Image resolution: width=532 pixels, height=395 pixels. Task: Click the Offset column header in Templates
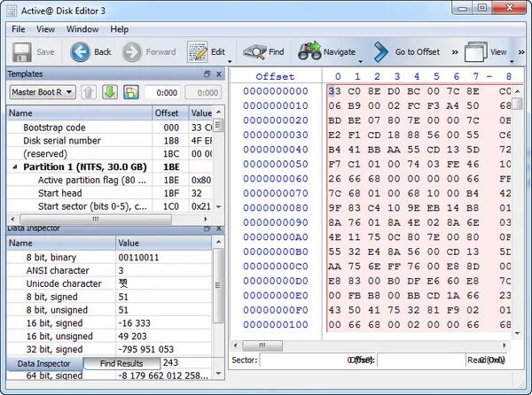[170, 113]
